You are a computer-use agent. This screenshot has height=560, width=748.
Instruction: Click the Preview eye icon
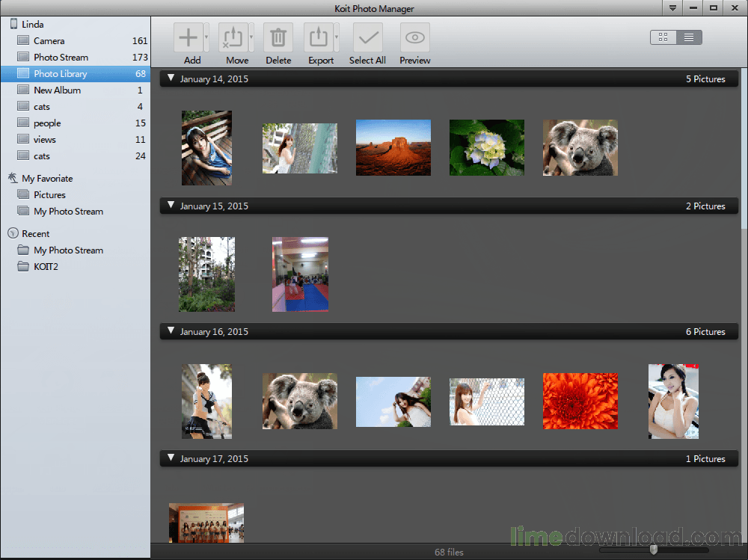coord(414,37)
